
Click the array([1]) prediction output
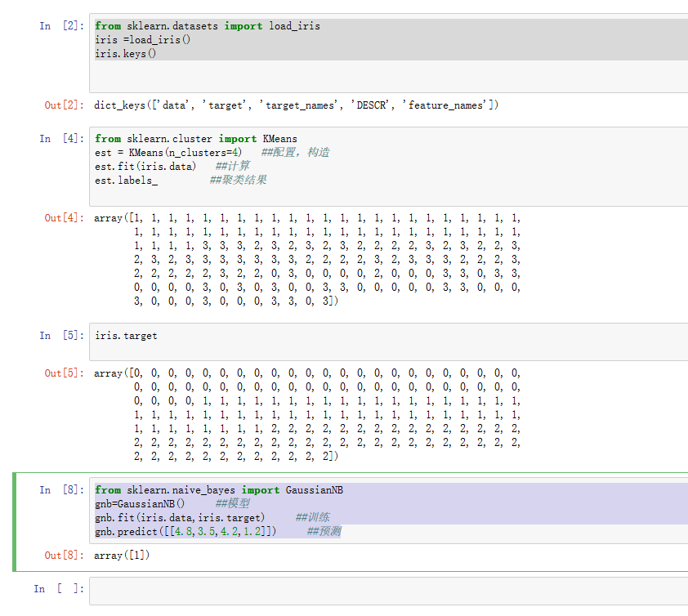point(123,556)
